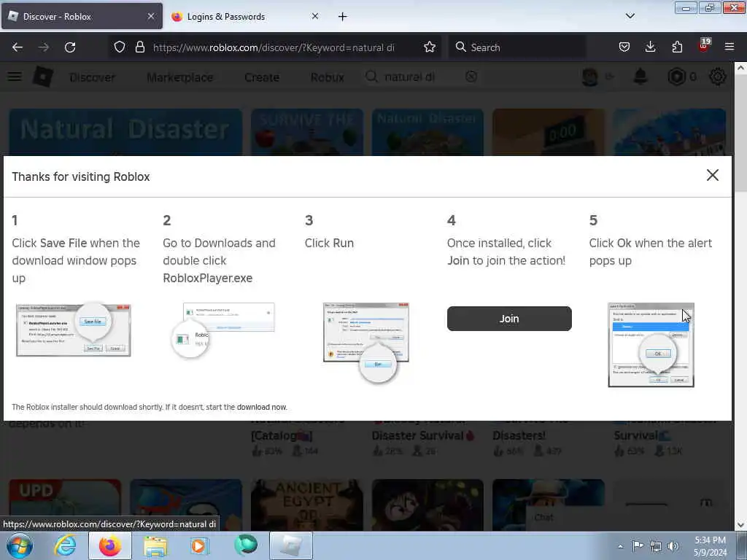Open the Roblox sidebar hamburger menu

pos(15,77)
